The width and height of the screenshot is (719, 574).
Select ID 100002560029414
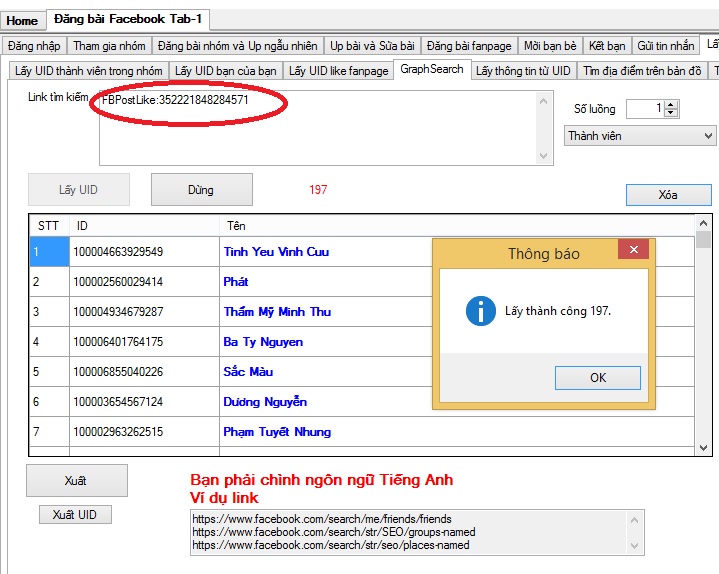pos(118,282)
